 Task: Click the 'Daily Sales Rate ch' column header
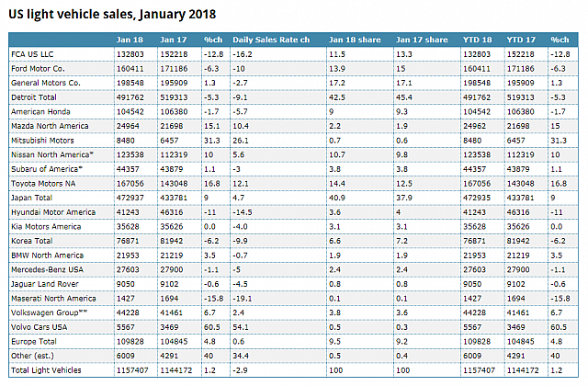[267, 40]
